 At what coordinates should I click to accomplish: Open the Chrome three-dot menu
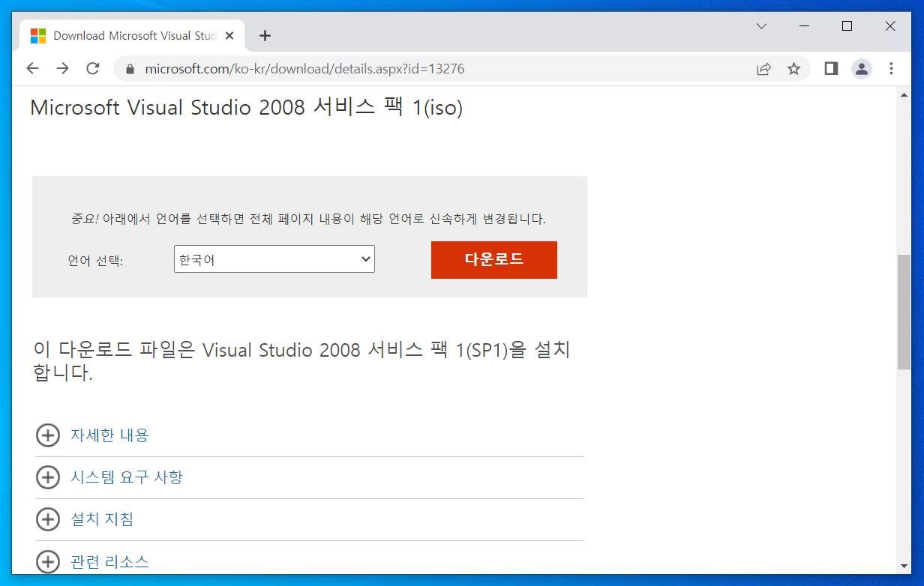pos(891,69)
